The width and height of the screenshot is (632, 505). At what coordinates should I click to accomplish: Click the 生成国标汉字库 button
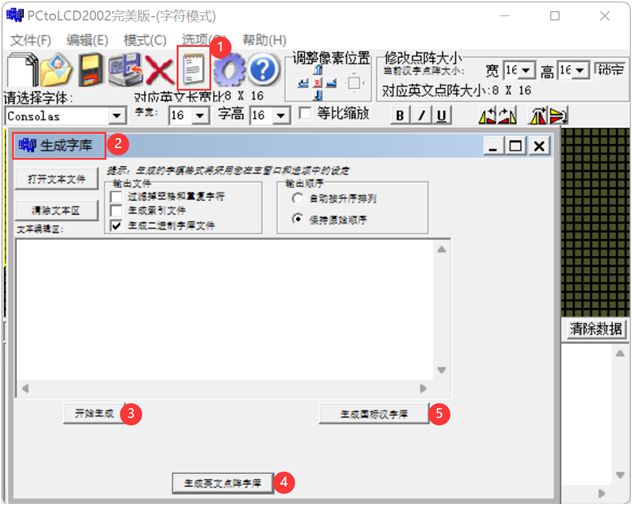(x=374, y=414)
